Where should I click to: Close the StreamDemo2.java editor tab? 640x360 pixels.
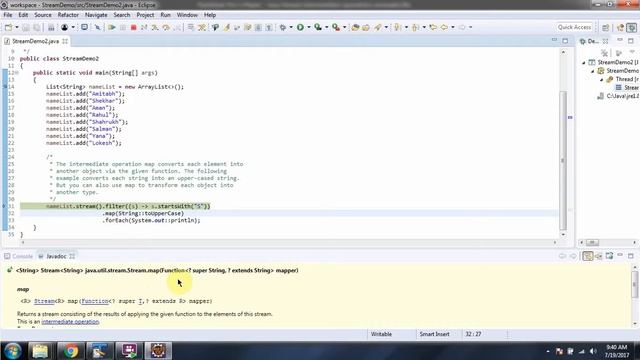[65, 41]
